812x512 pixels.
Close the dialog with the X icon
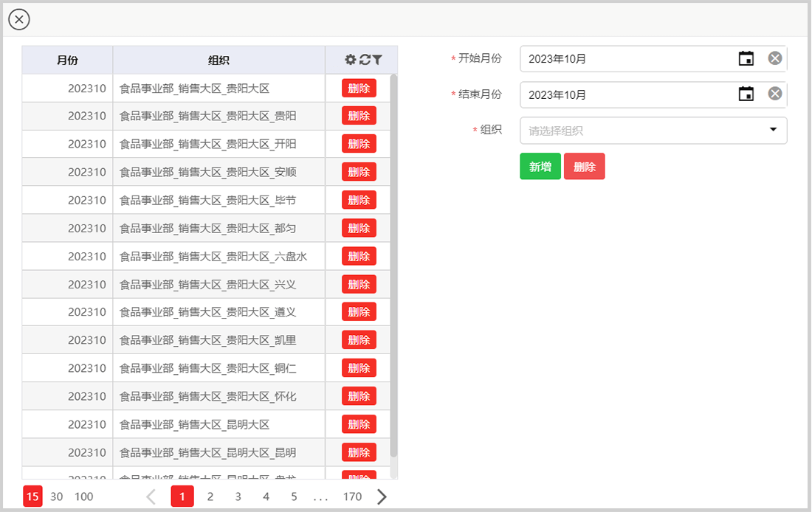click(19, 19)
